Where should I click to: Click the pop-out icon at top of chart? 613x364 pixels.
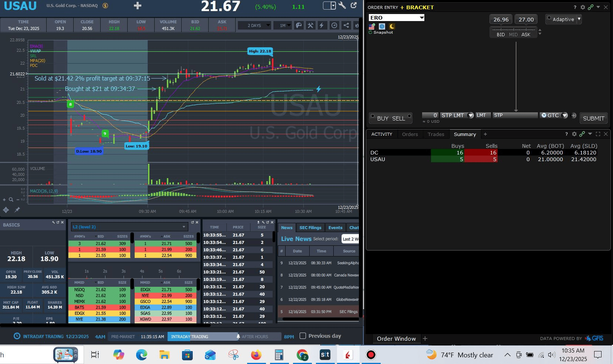pos(354,6)
